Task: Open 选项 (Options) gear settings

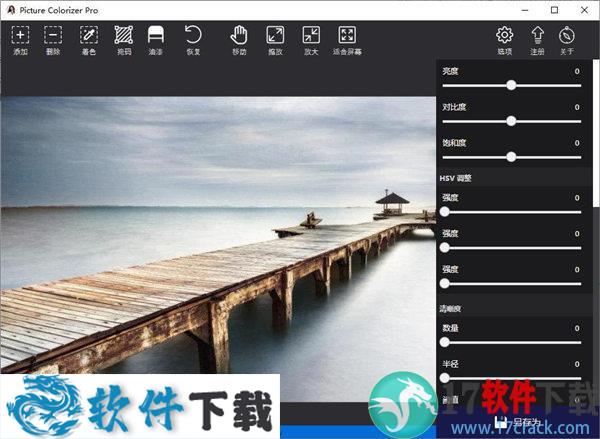Action: click(x=504, y=36)
